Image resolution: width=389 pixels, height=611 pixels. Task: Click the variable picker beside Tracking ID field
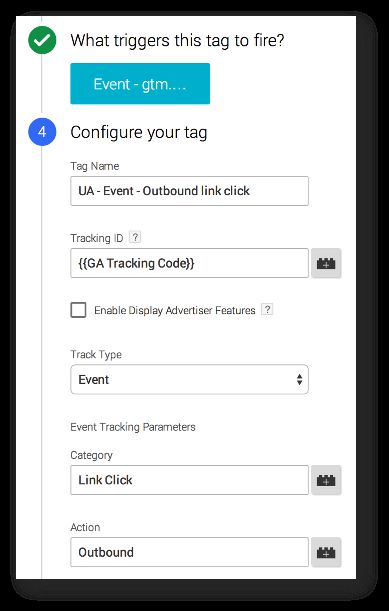[326, 263]
